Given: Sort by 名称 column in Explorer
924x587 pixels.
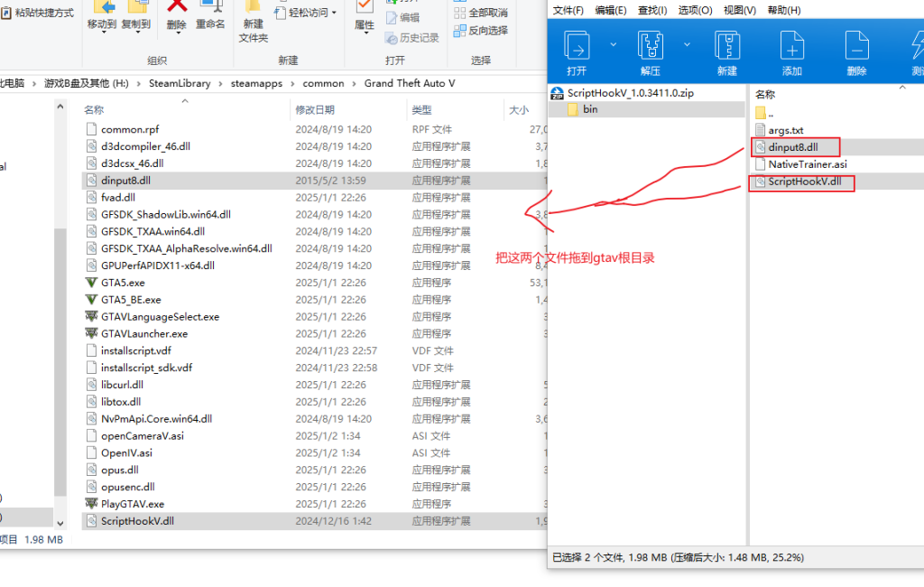Looking at the screenshot, I should 94,110.
